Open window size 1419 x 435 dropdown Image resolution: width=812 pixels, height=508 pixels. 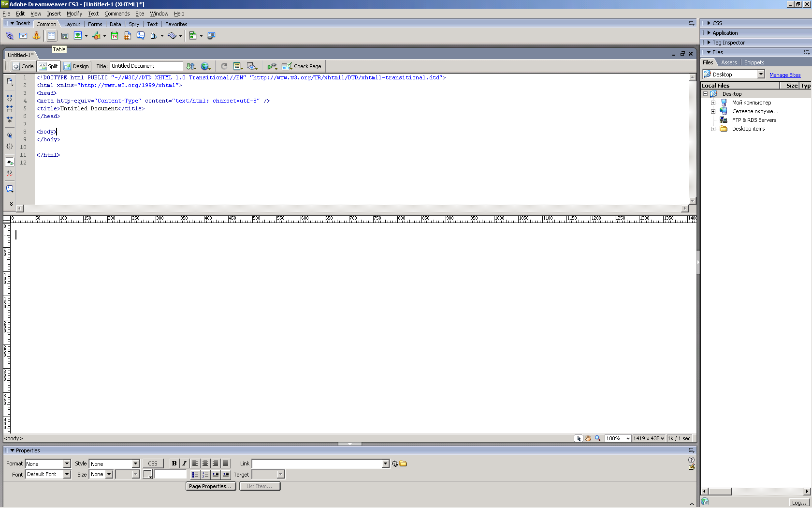click(x=662, y=438)
